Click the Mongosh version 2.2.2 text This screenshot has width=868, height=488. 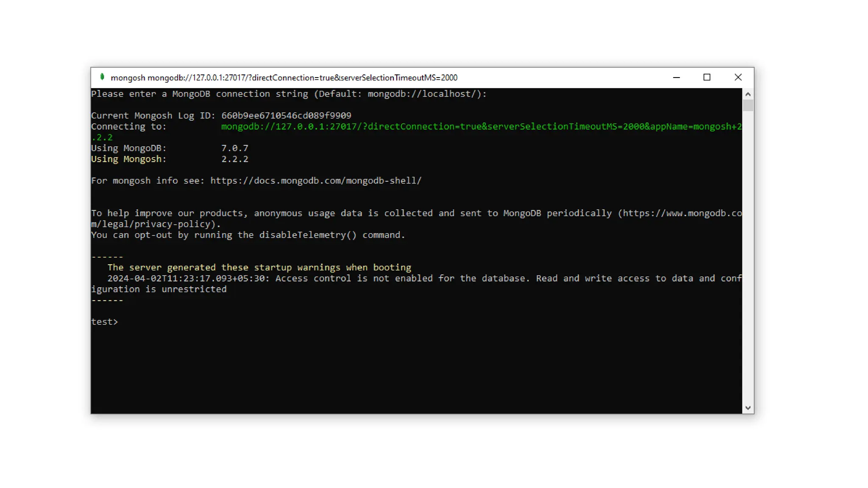click(x=234, y=159)
